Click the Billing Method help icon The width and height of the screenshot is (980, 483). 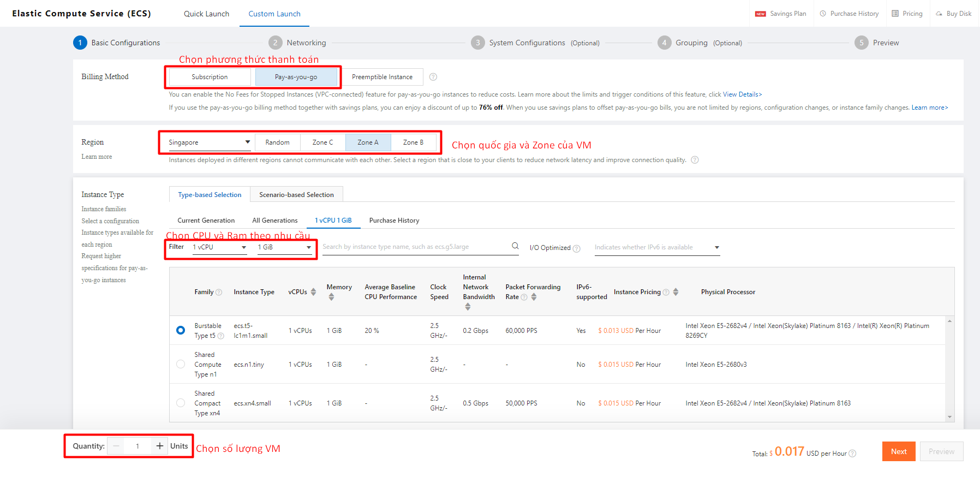pyautogui.click(x=433, y=77)
